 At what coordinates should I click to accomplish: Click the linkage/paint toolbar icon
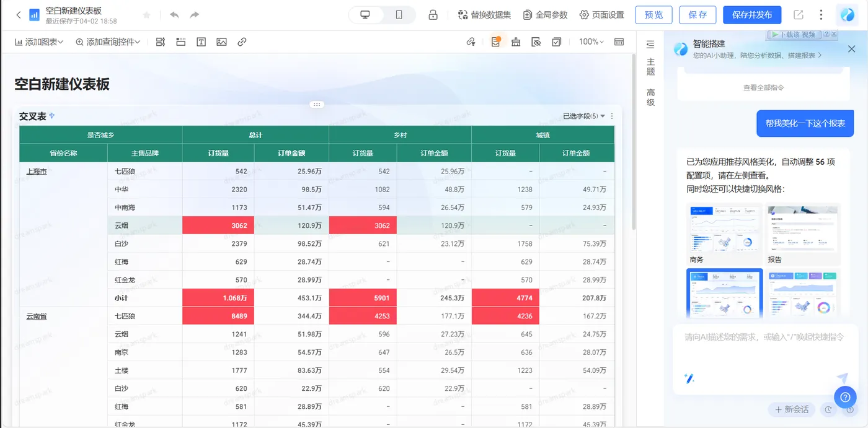pos(471,42)
